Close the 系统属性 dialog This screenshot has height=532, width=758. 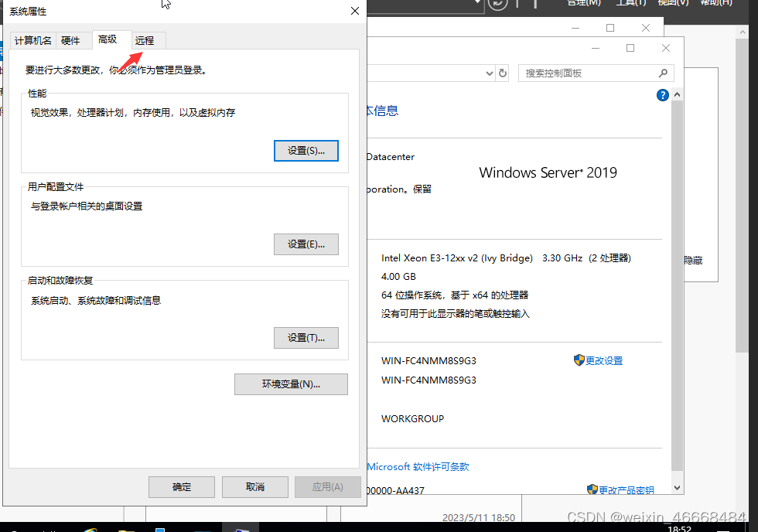pyautogui.click(x=355, y=11)
